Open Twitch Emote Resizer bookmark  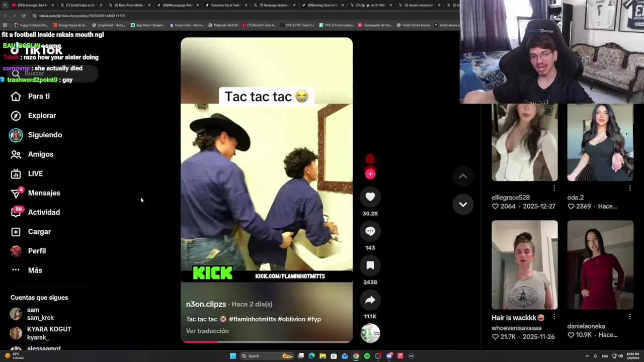[414, 25]
